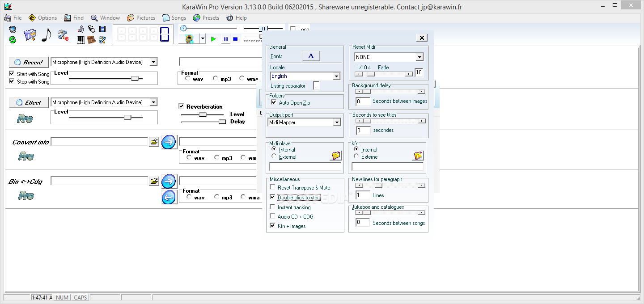Open the Pictures menu

[141, 18]
